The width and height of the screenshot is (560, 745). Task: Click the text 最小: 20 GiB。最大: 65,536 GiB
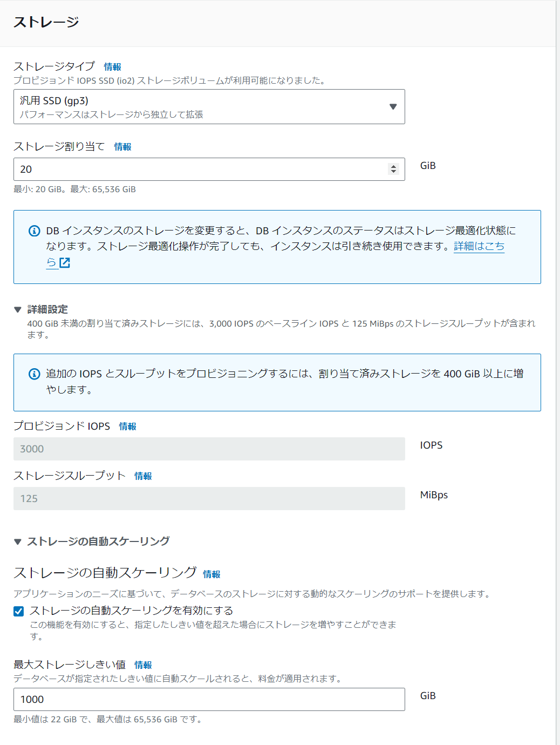[74, 189]
